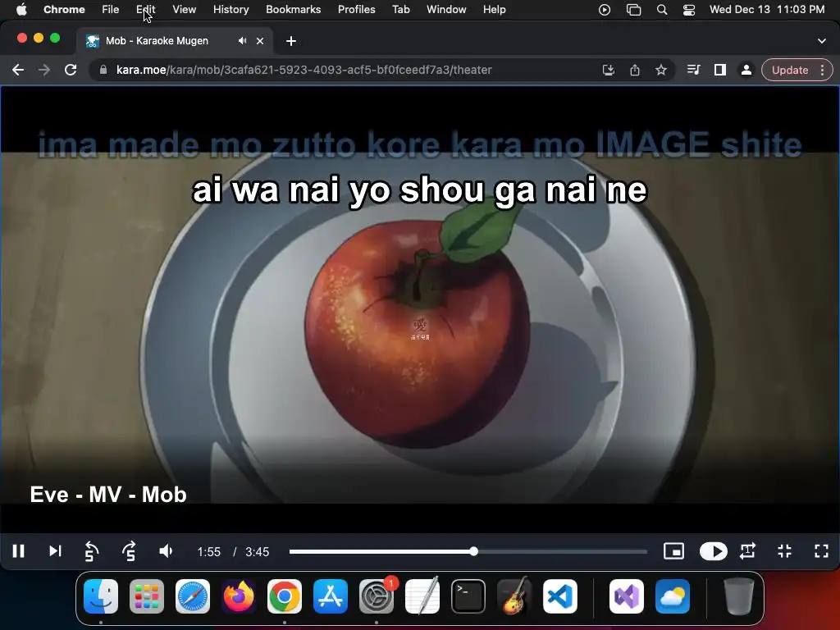Open Launchpad from the dock

(147, 596)
